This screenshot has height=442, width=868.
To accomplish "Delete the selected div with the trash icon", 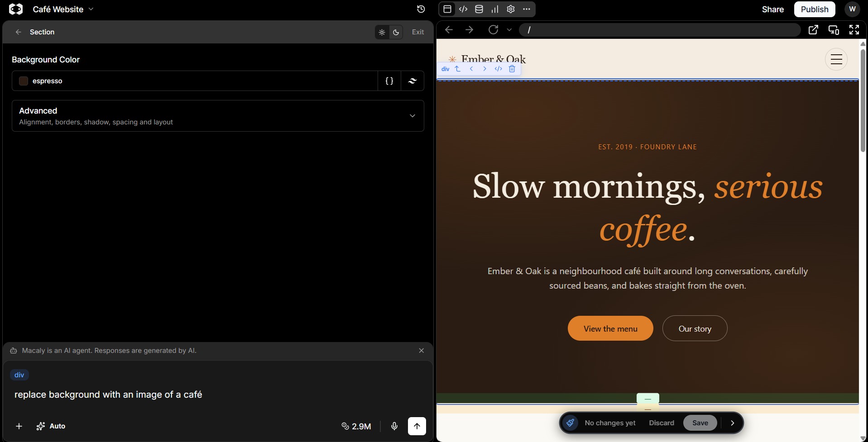I will (x=512, y=69).
